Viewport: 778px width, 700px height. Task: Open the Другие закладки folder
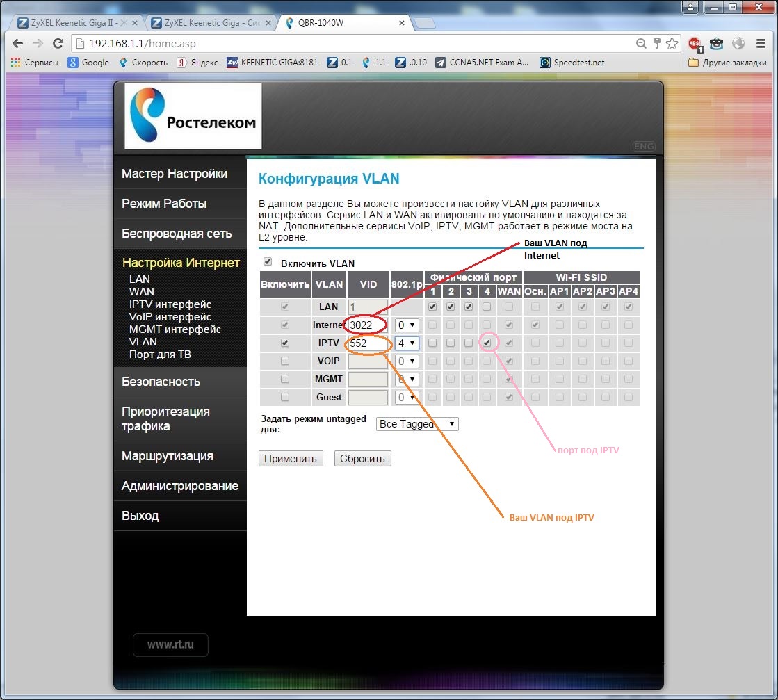(727, 63)
